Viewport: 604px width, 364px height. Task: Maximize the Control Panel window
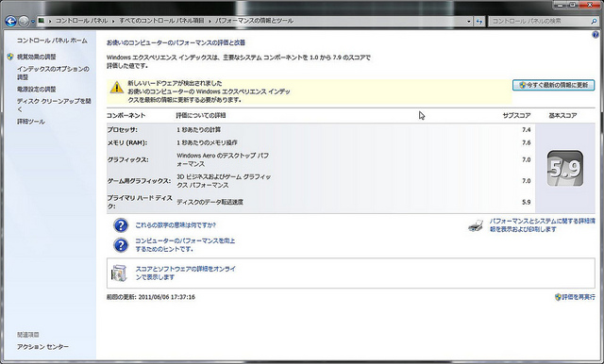[x=573, y=5]
